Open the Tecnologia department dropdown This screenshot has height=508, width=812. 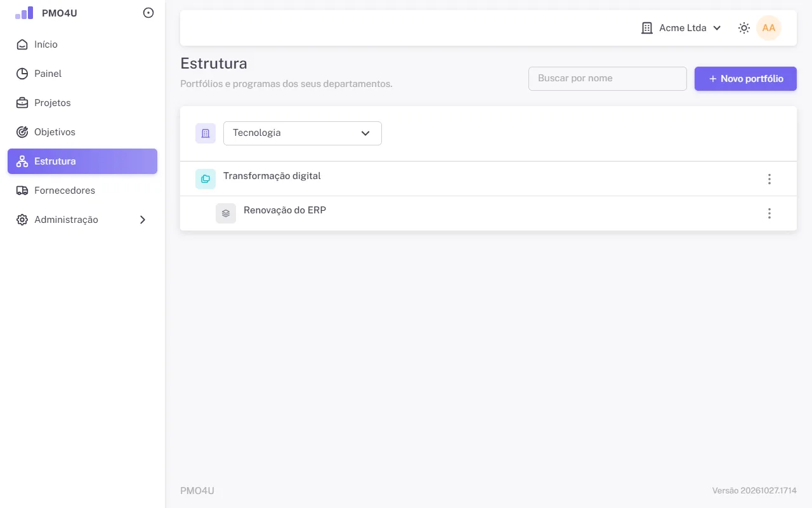303,133
